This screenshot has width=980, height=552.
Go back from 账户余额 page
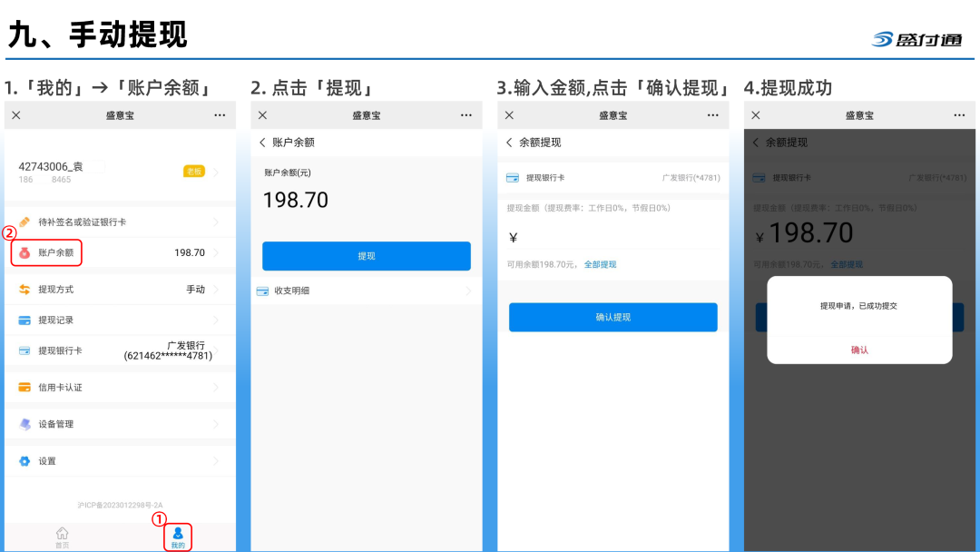pyautogui.click(x=262, y=143)
